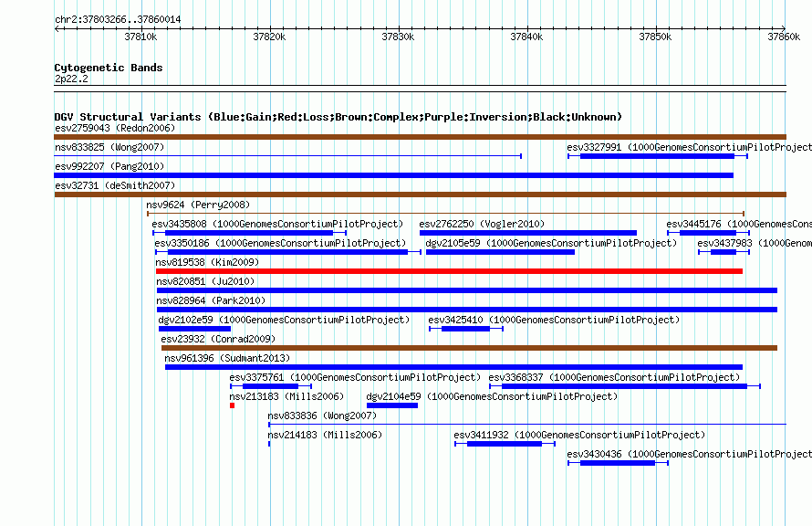
Task: Click esv3425410 variant label
Action: [554, 320]
